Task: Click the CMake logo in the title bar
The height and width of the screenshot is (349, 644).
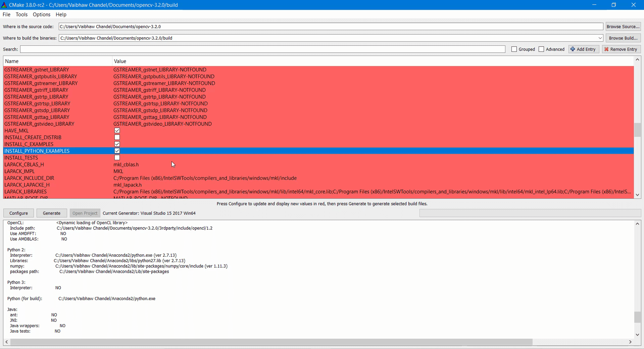Action: coord(3,5)
